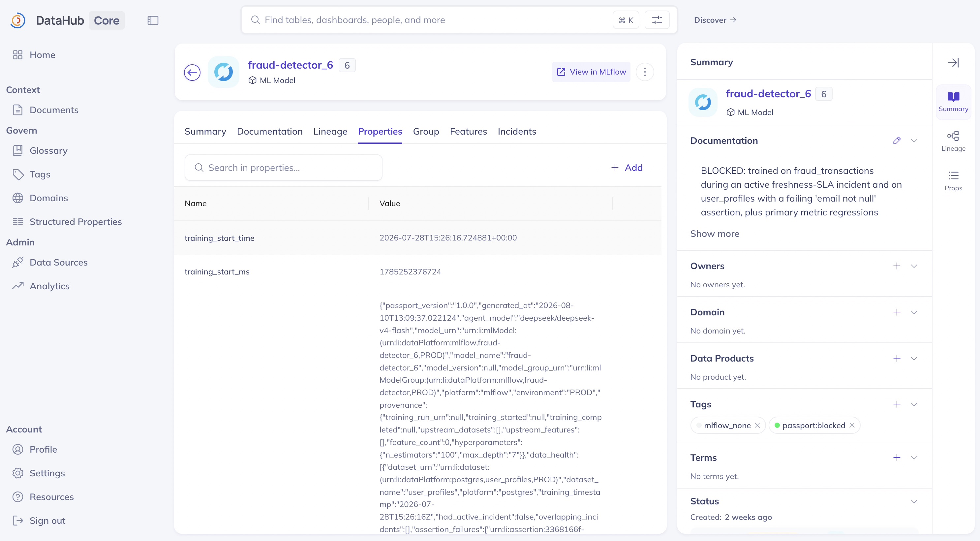Open search filter settings icon
The image size is (980, 541).
point(657,20)
